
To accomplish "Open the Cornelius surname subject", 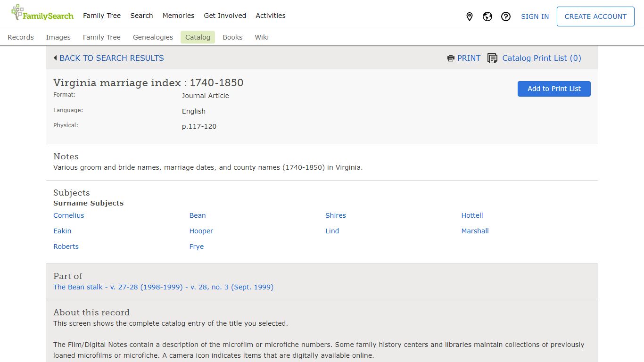I will 69,215.
